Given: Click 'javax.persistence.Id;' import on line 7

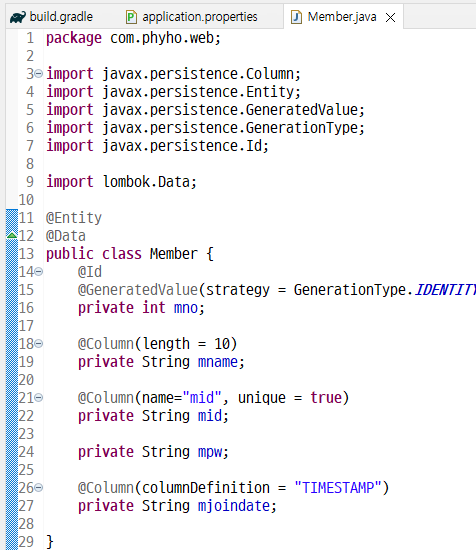Looking at the screenshot, I should pyautogui.click(x=186, y=146).
